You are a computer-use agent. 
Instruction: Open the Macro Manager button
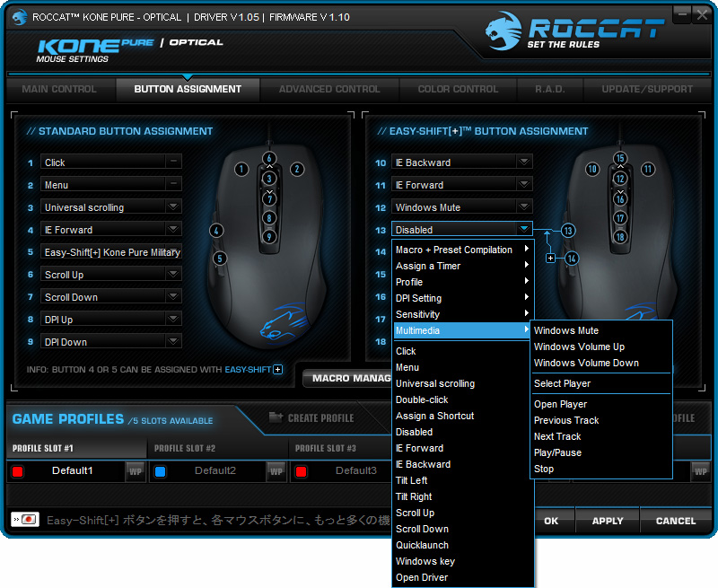click(347, 378)
